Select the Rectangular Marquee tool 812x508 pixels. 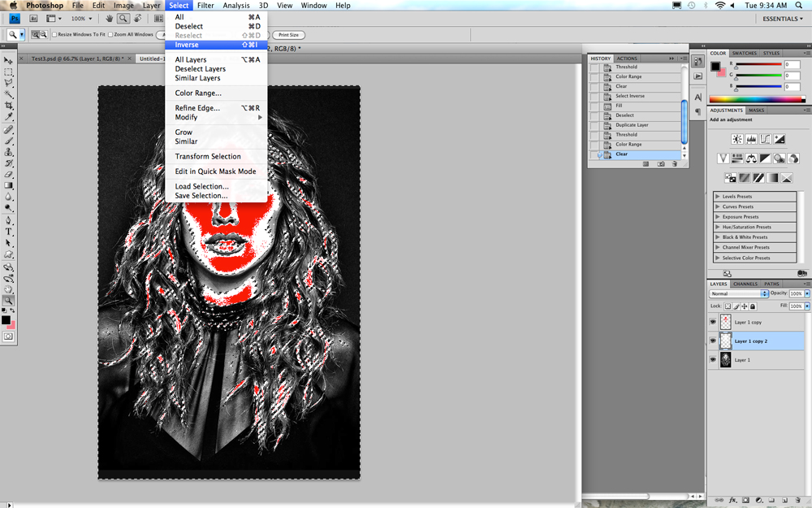coord(8,72)
